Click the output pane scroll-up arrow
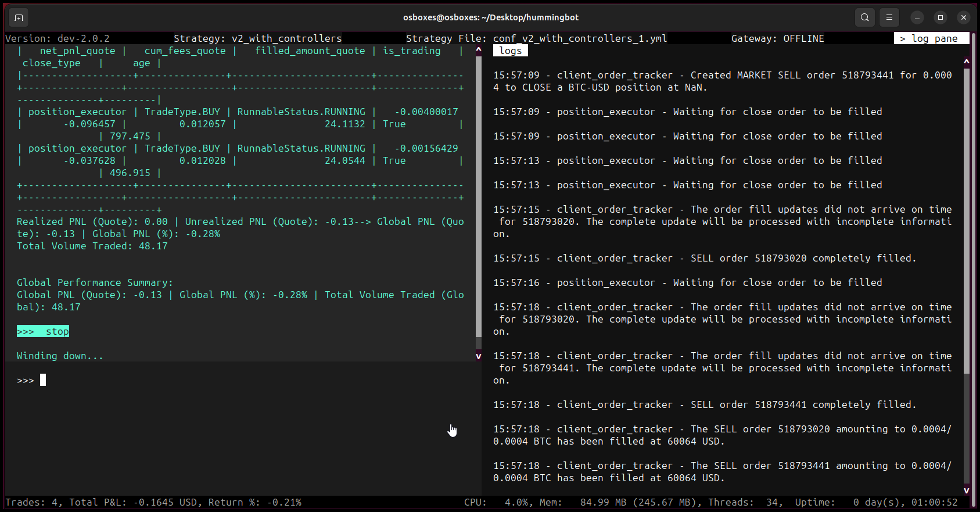Viewport: 980px width, 512px height. pos(479,50)
